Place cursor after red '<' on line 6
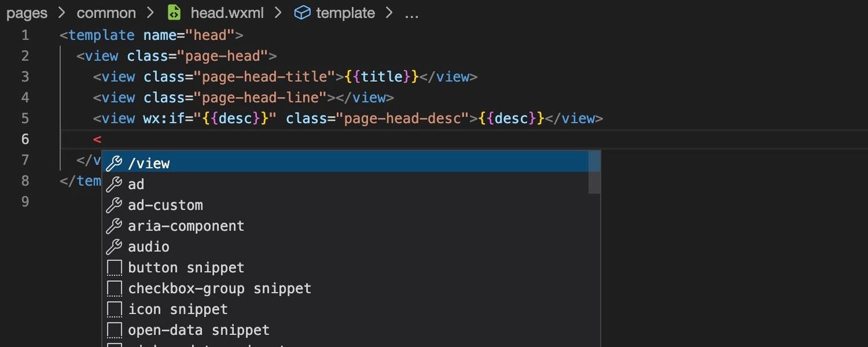The image size is (868, 347). (x=101, y=139)
